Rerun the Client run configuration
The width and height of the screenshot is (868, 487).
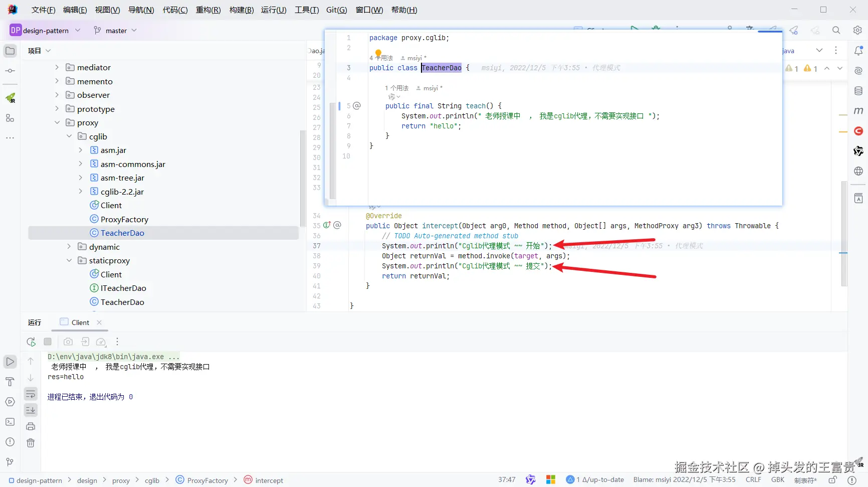pos(31,342)
